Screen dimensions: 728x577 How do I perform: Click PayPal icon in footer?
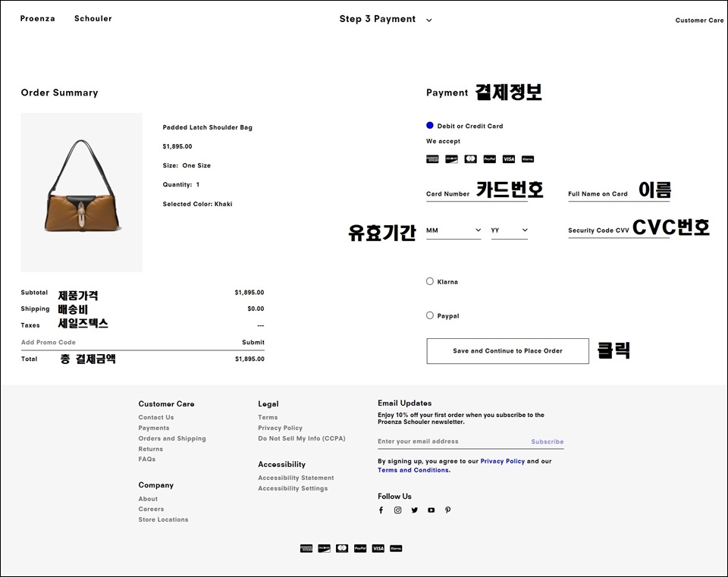point(360,549)
